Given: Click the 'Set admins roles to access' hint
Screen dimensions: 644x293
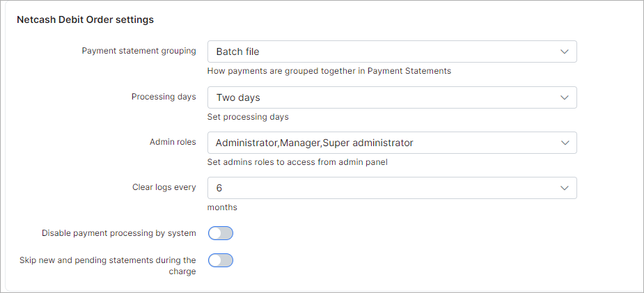Looking at the screenshot, I should point(298,162).
